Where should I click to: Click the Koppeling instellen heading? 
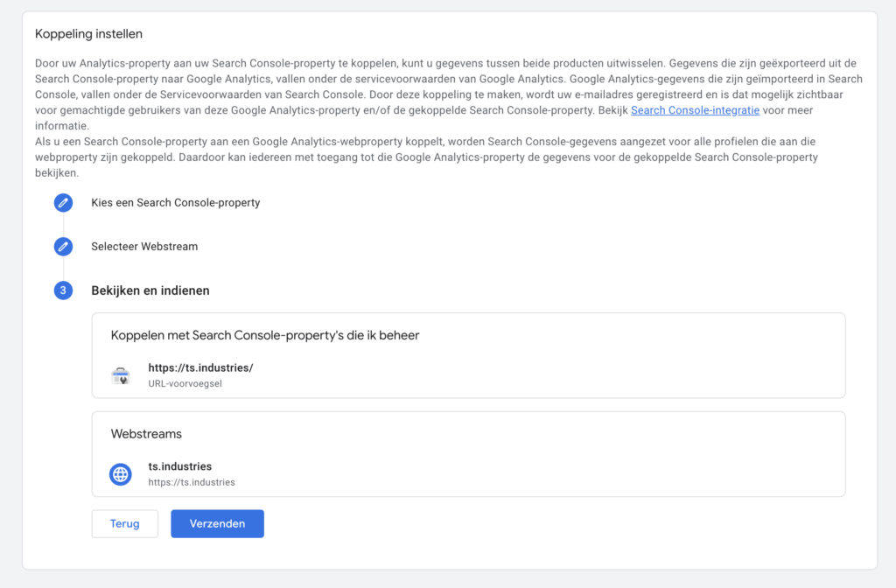[88, 33]
